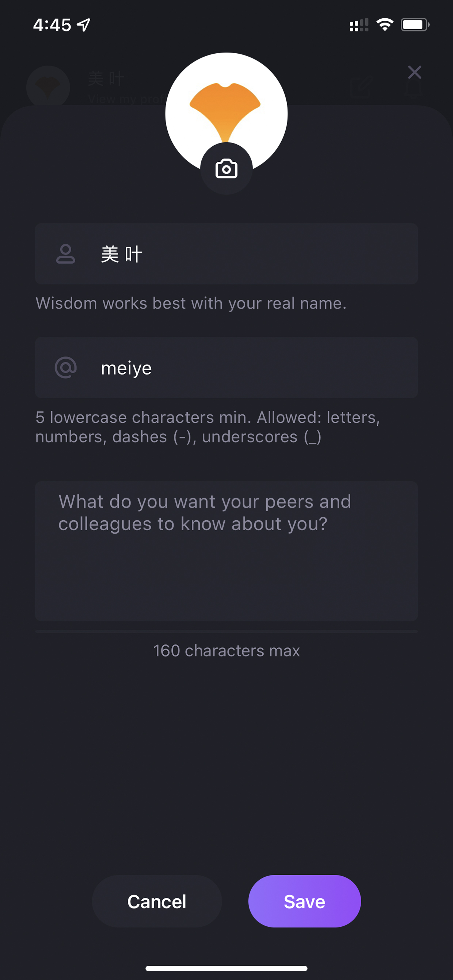Close the edit profile dialog
453x980 pixels.
(x=414, y=72)
